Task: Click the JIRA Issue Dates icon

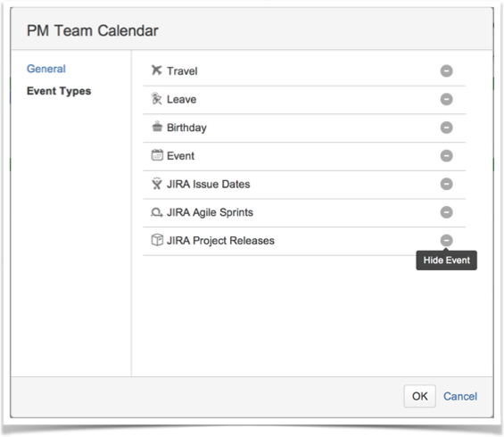Action: pyautogui.click(x=156, y=184)
